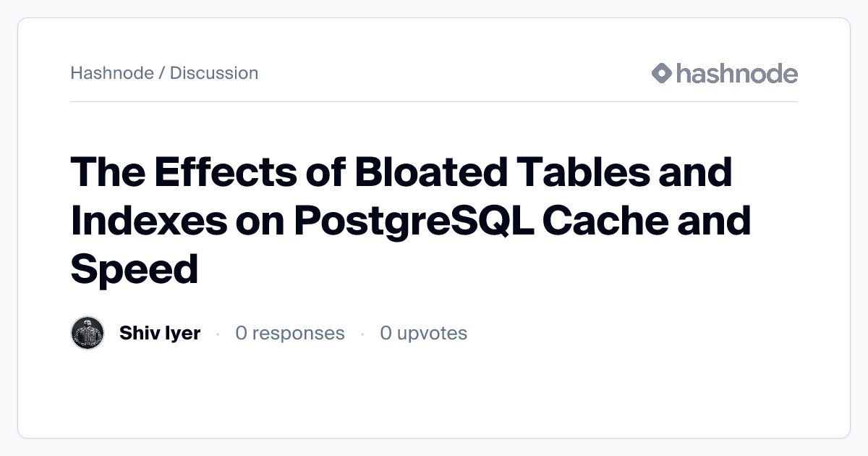Image resolution: width=868 pixels, height=456 pixels.
Task: Click the horizontal divider below the header
Action: point(434,101)
